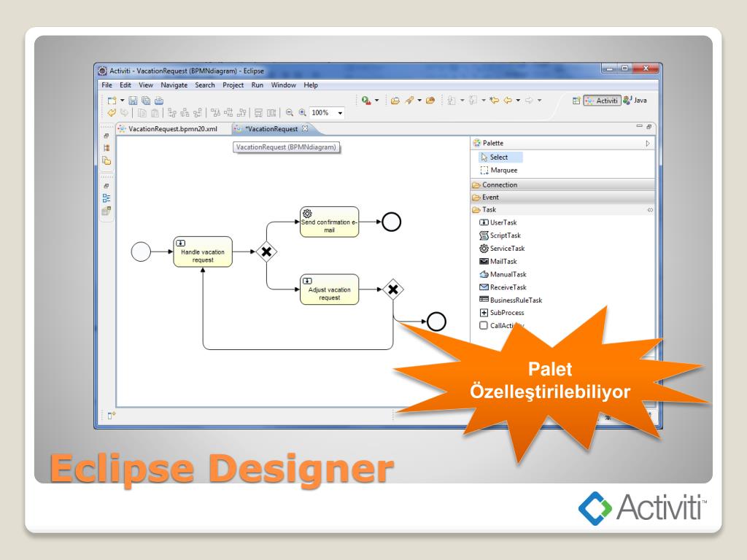Pick UserTask from the palette
Screen dimensions: 747x560
coord(498,222)
